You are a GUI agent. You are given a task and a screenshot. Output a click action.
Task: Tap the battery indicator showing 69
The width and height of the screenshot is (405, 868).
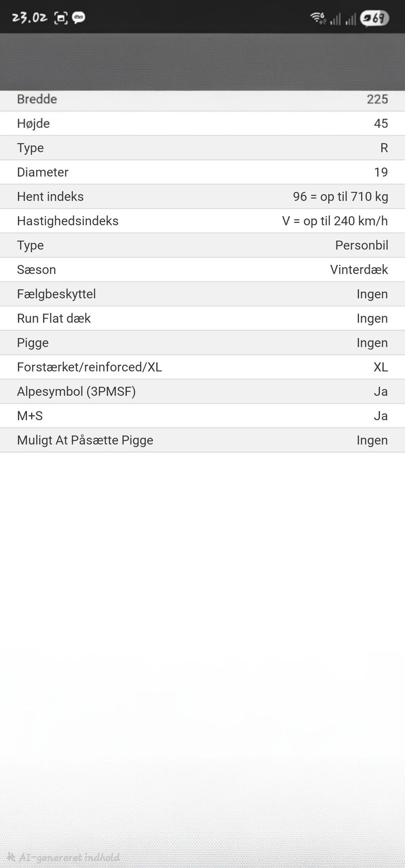[x=374, y=19]
